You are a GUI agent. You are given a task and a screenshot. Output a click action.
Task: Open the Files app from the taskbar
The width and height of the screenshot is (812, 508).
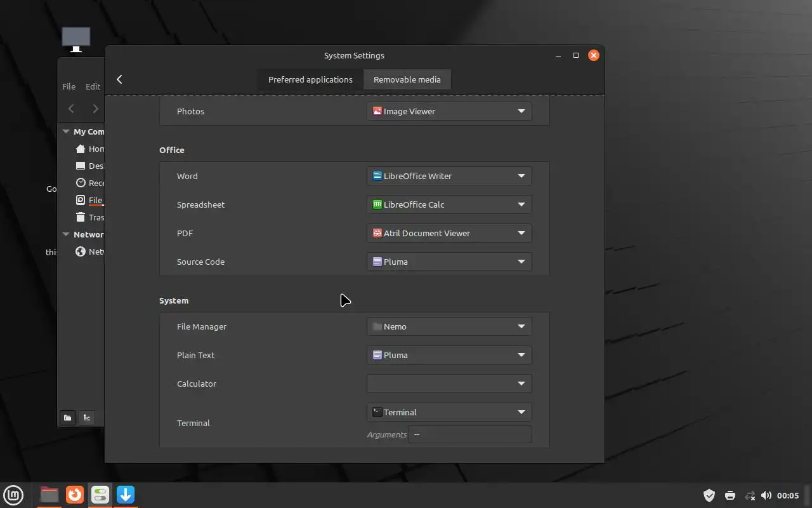(49, 495)
